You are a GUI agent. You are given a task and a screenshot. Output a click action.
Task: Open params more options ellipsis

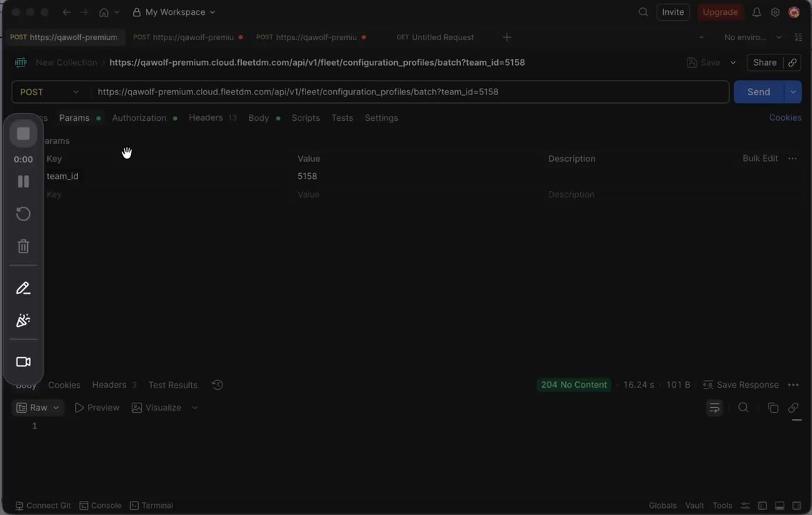coord(792,158)
